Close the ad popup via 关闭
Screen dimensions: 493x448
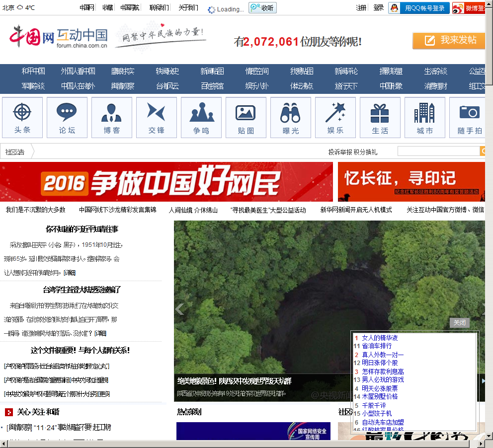tap(459, 323)
